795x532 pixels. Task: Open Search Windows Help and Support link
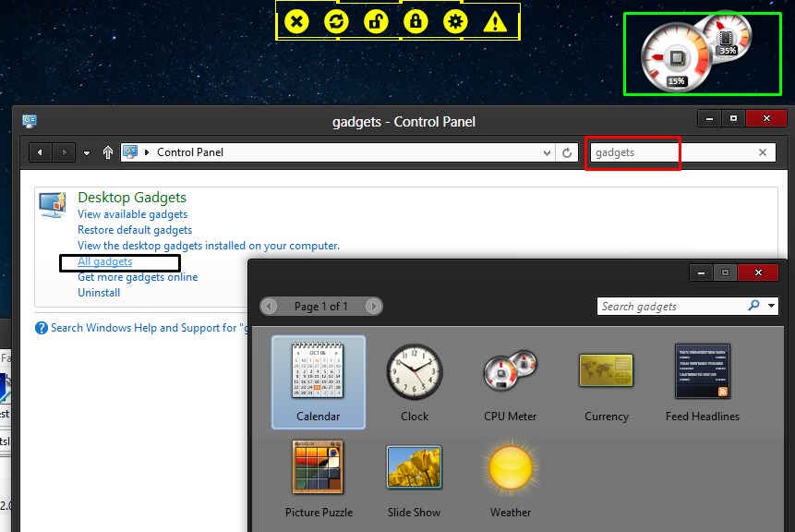[x=149, y=328]
